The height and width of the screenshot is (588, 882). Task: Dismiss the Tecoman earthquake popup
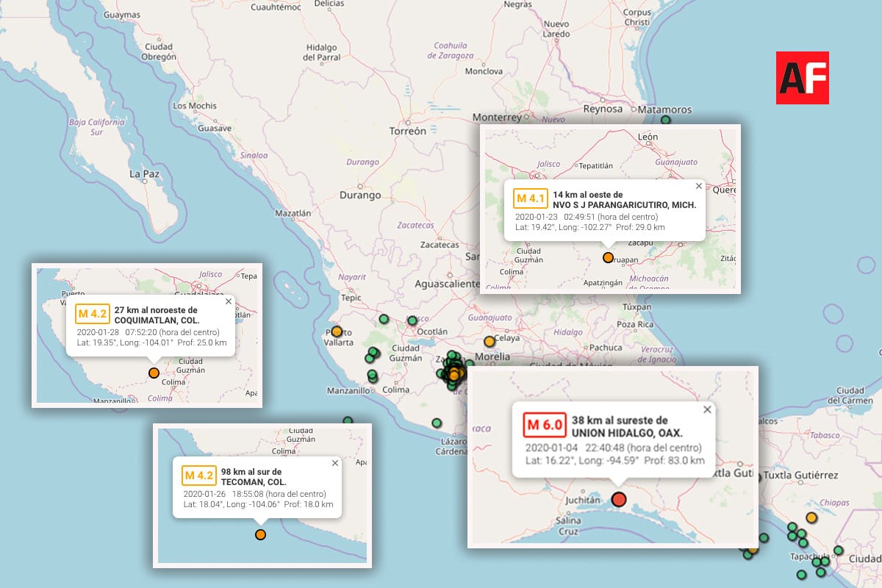[335, 463]
